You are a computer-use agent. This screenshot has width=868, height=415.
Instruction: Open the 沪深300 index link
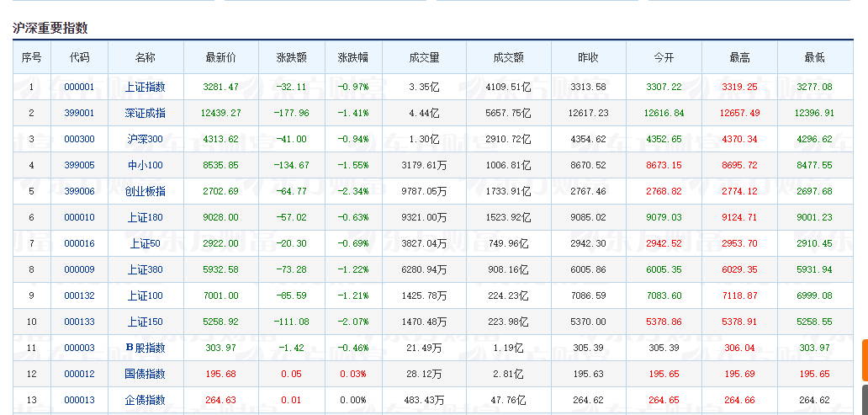[x=145, y=139]
